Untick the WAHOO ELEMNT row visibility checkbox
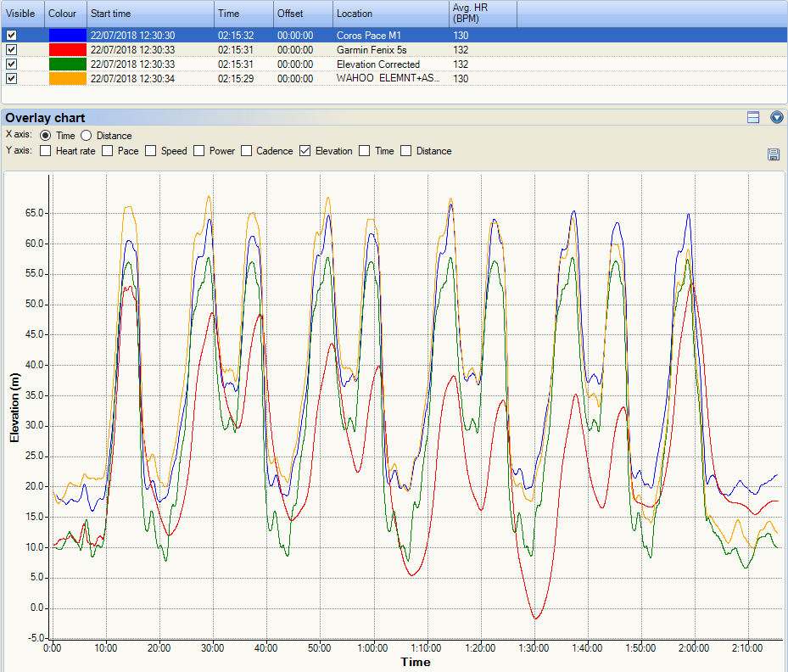The height and width of the screenshot is (672, 788). point(11,78)
